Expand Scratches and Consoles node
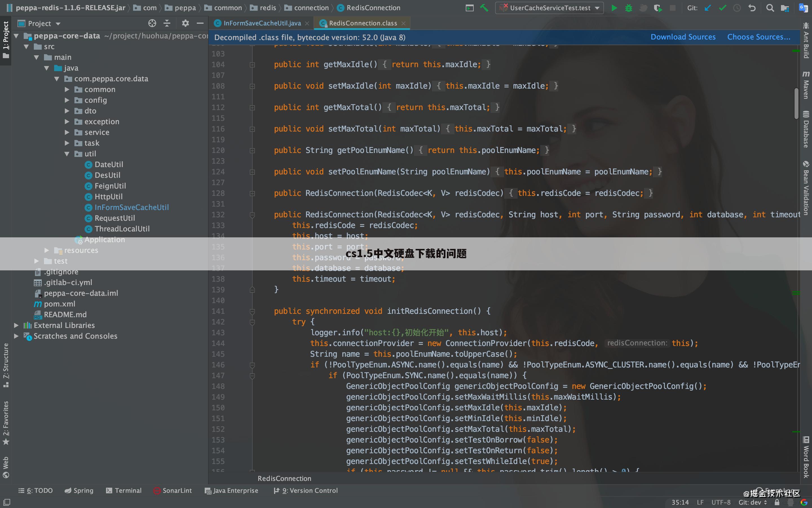This screenshot has height=508, width=812. (x=16, y=336)
